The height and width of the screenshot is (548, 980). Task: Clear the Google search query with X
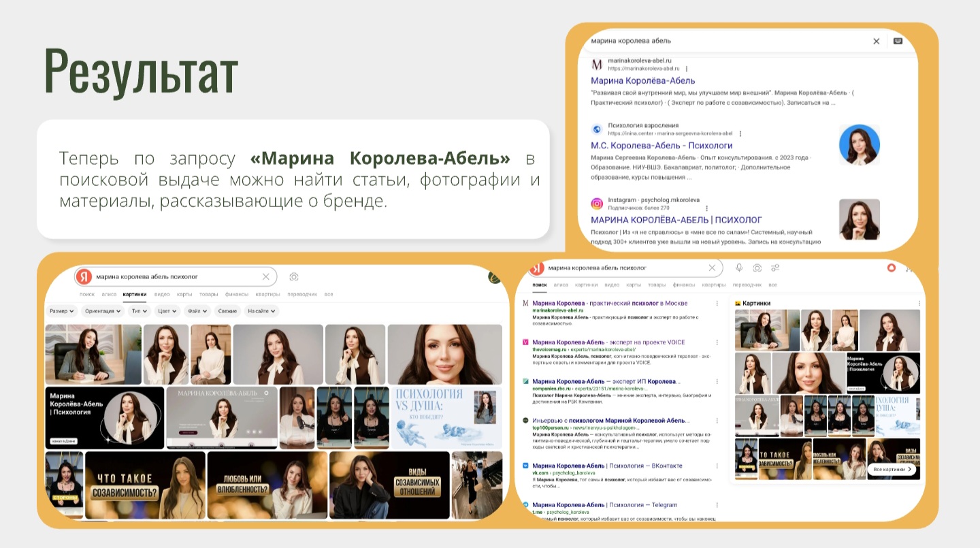[877, 41]
